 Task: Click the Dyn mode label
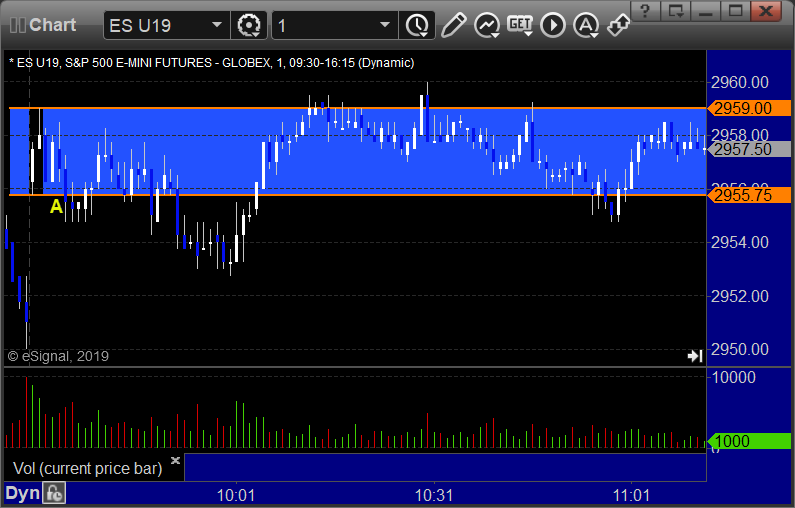click(x=22, y=493)
